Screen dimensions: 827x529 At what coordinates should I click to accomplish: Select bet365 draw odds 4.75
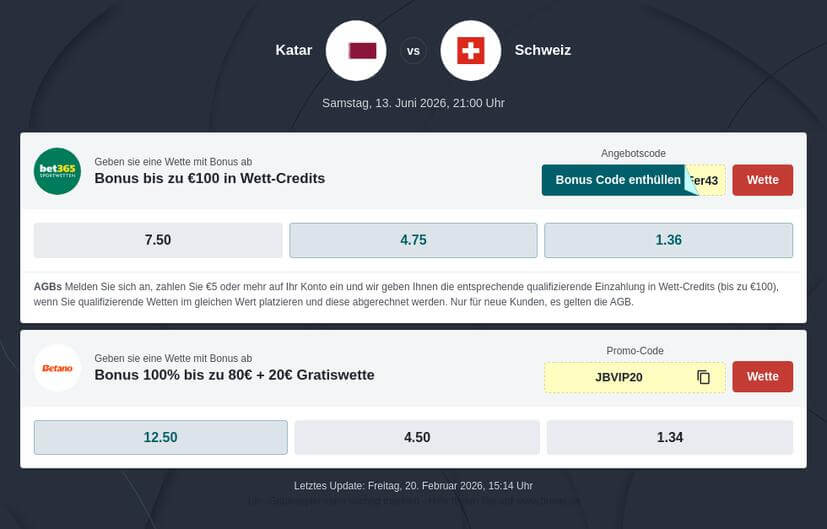(413, 240)
